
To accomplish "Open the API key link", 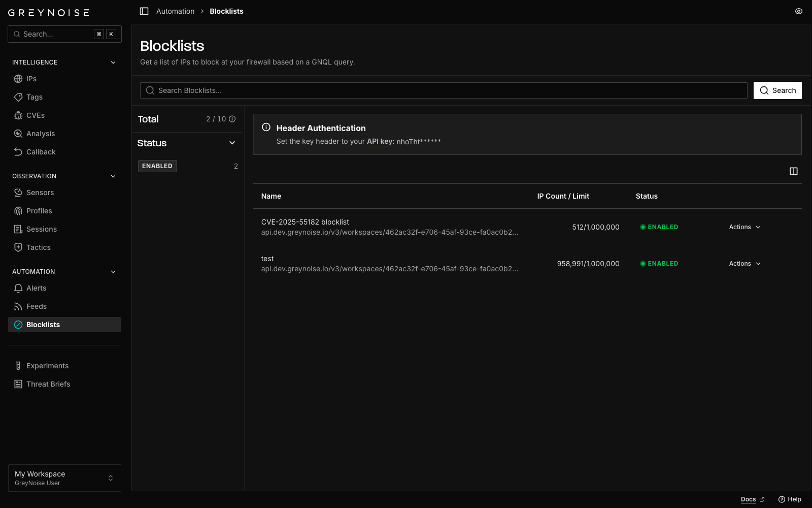I will coord(380,141).
